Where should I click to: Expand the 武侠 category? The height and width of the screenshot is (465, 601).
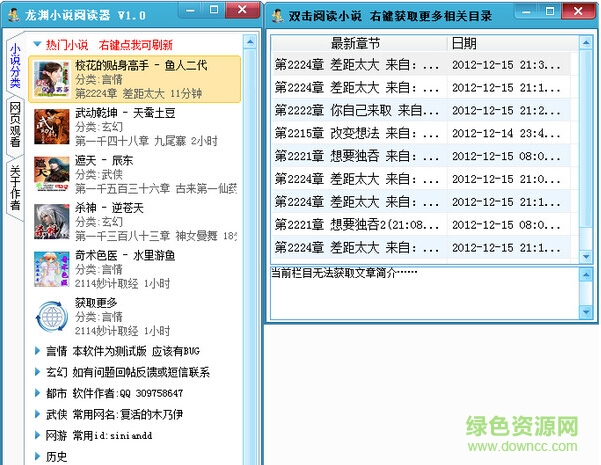click(37, 414)
